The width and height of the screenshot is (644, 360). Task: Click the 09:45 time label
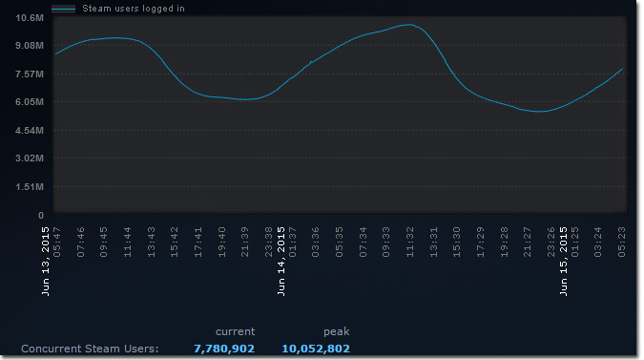(x=104, y=242)
